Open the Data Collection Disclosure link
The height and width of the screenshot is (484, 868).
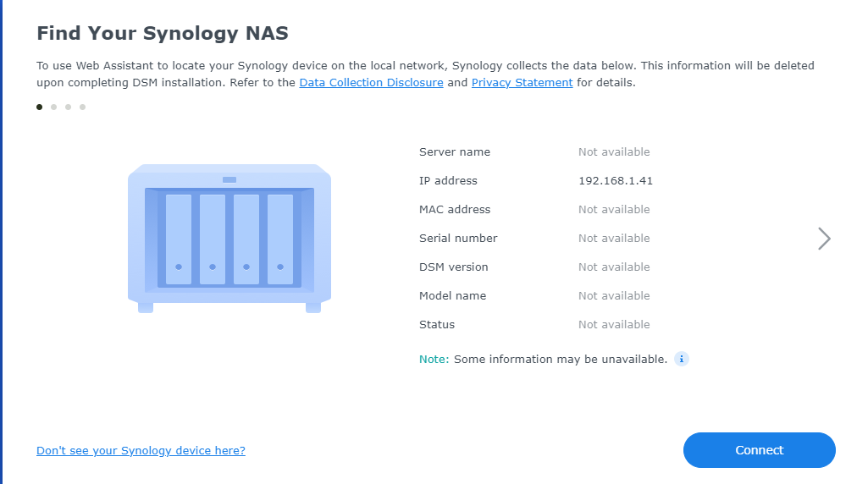coord(371,83)
